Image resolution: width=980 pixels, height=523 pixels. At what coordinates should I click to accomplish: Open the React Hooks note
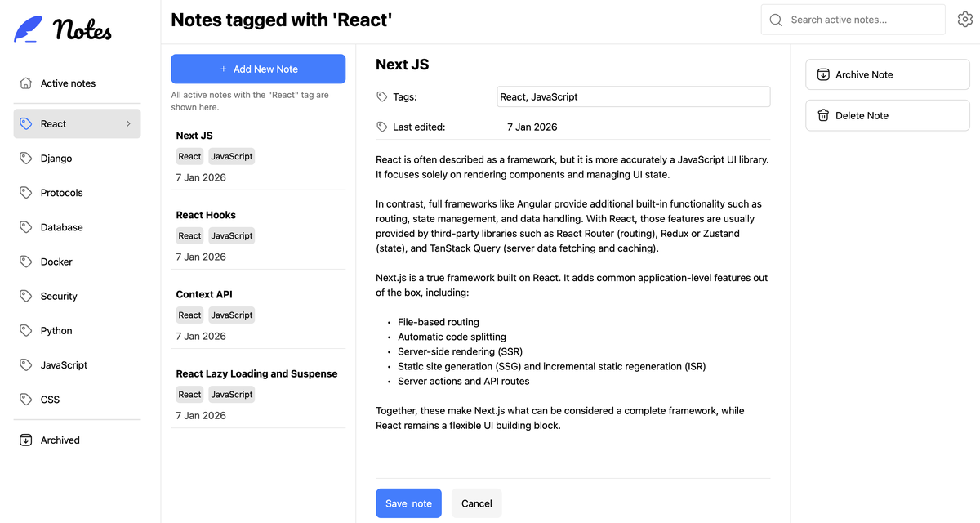coord(206,214)
